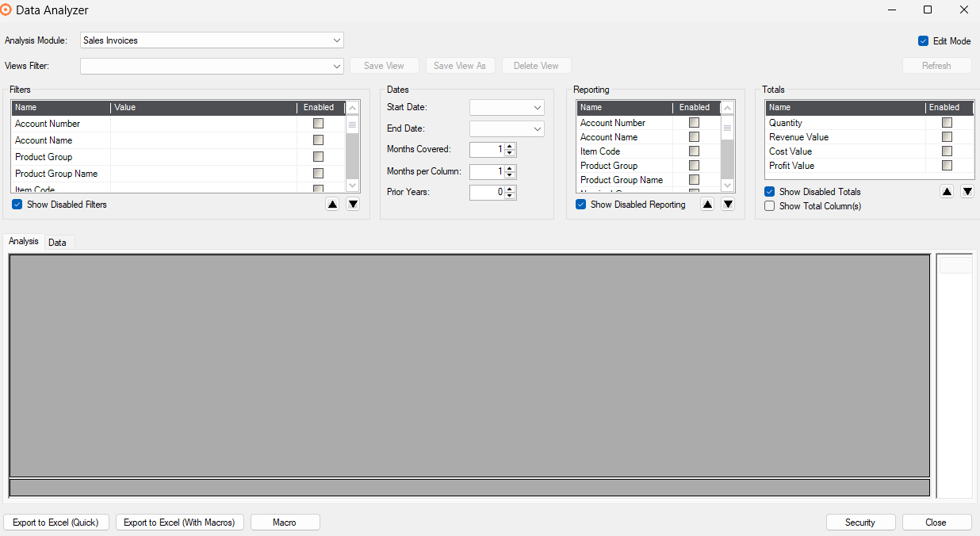The width and height of the screenshot is (980, 536).
Task: Click Prior Years input field
Action: pos(487,193)
